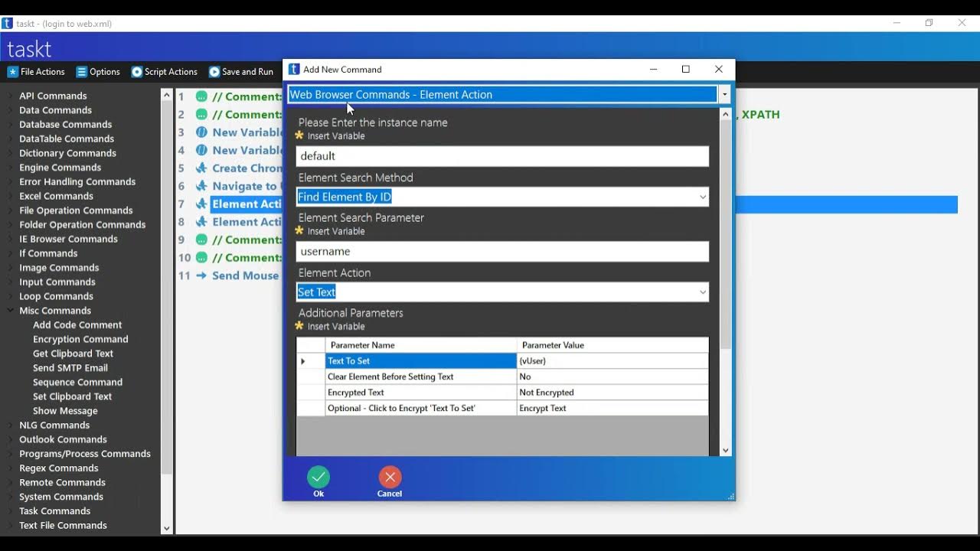Viewport: 980px width, 551px height.
Task: Click the Parameter Value column header
Action: coord(612,345)
